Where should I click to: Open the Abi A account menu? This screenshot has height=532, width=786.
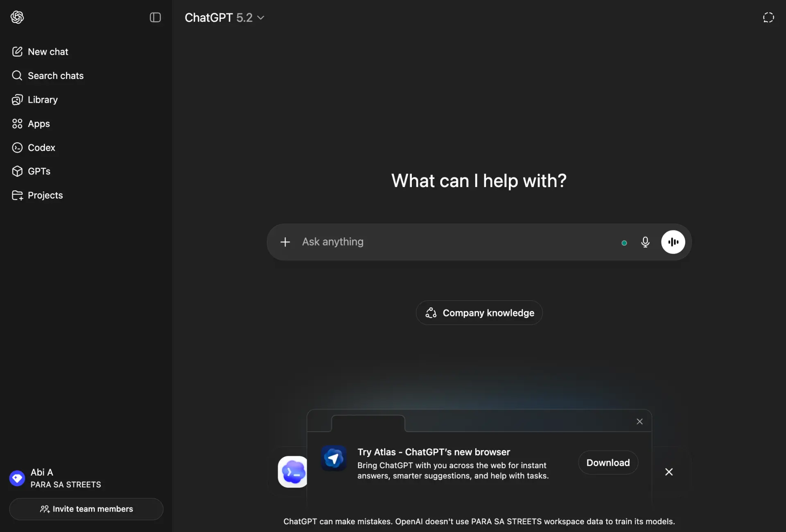click(86, 478)
